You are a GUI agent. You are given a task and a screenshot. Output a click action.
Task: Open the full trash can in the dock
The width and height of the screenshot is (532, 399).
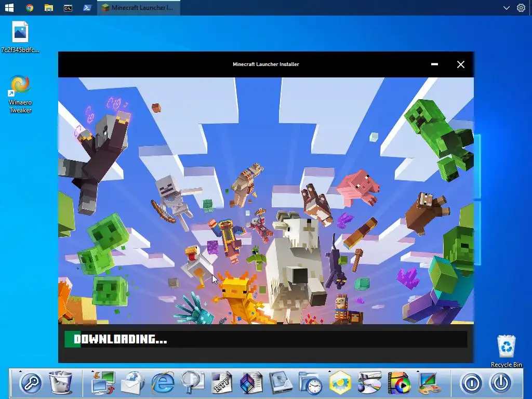pyautogui.click(x=60, y=383)
